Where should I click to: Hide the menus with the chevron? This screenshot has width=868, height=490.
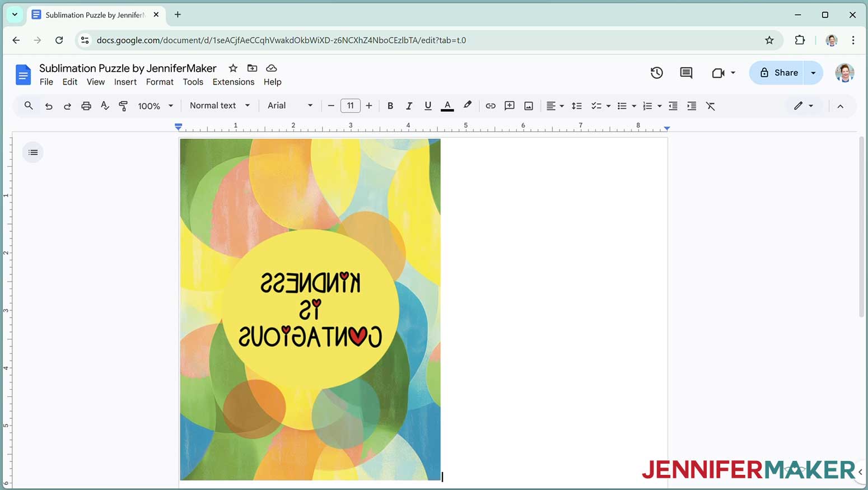pyautogui.click(x=840, y=106)
